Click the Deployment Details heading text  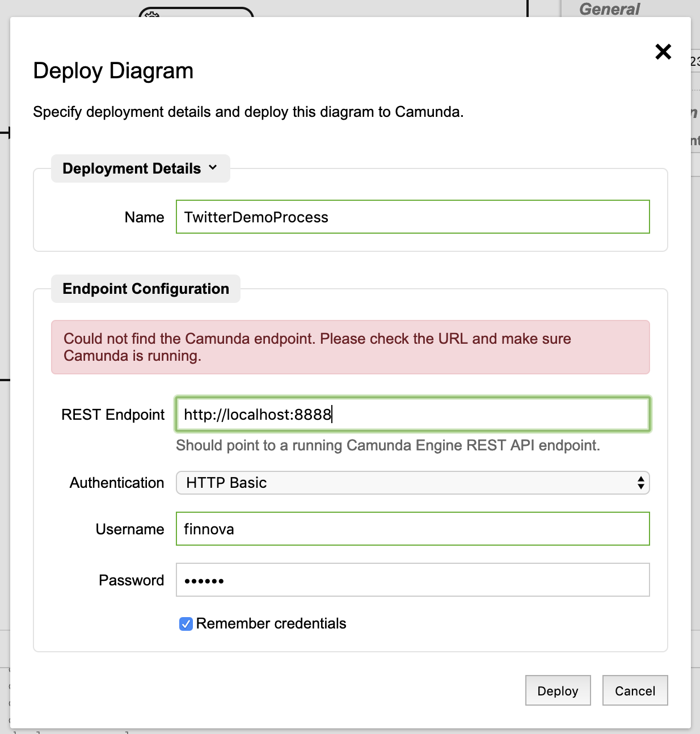pos(132,168)
